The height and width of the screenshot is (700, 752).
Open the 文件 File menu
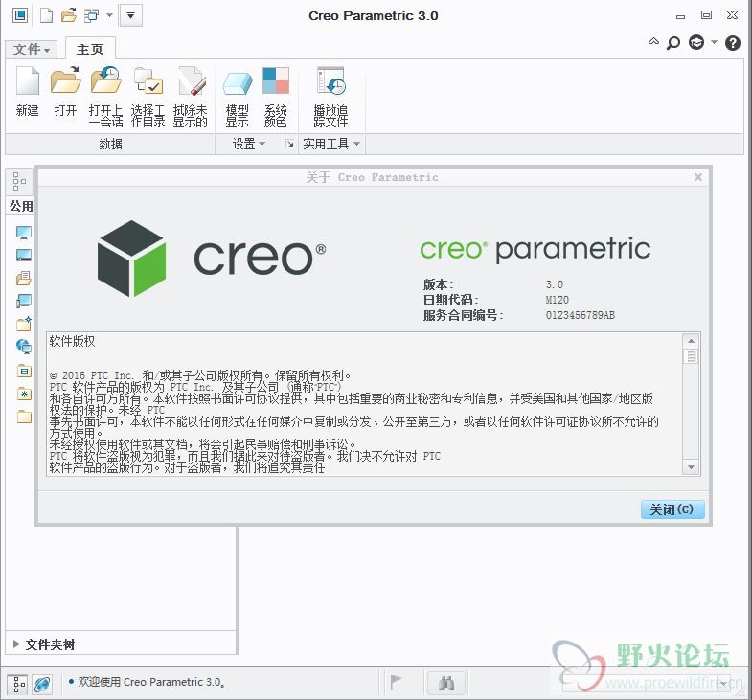(x=32, y=49)
